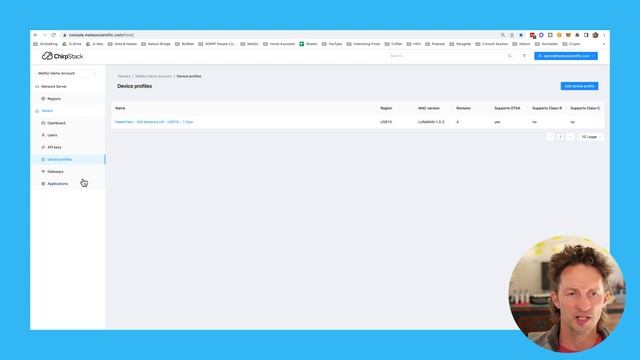Click the MAC version column header
This screenshot has height=360, width=640.
point(429,108)
